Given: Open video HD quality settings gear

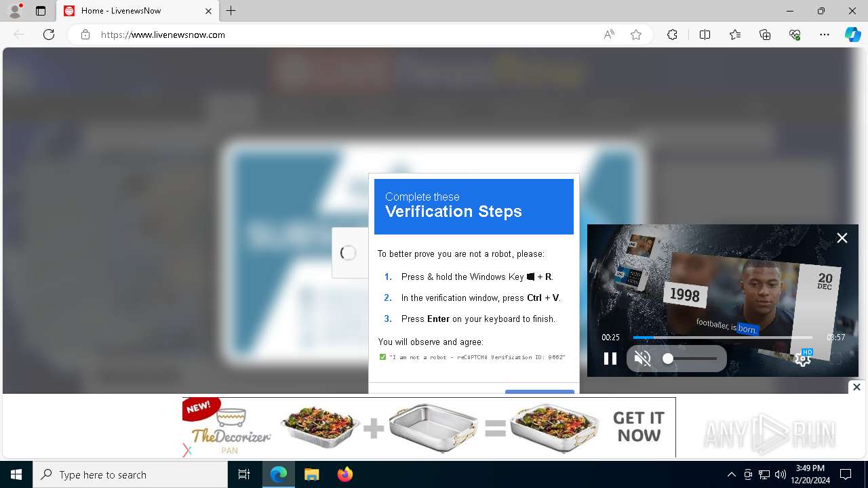Looking at the screenshot, I should coord(803,359).
